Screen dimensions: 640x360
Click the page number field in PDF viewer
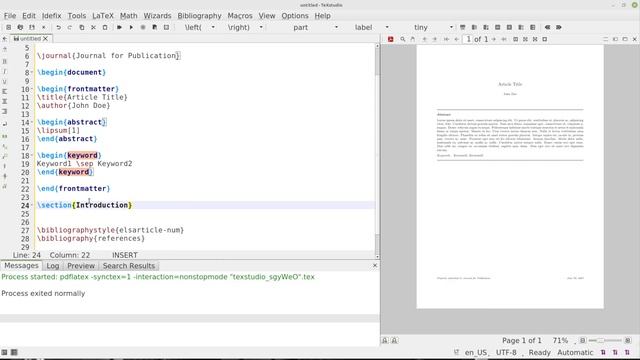(469, 39)
